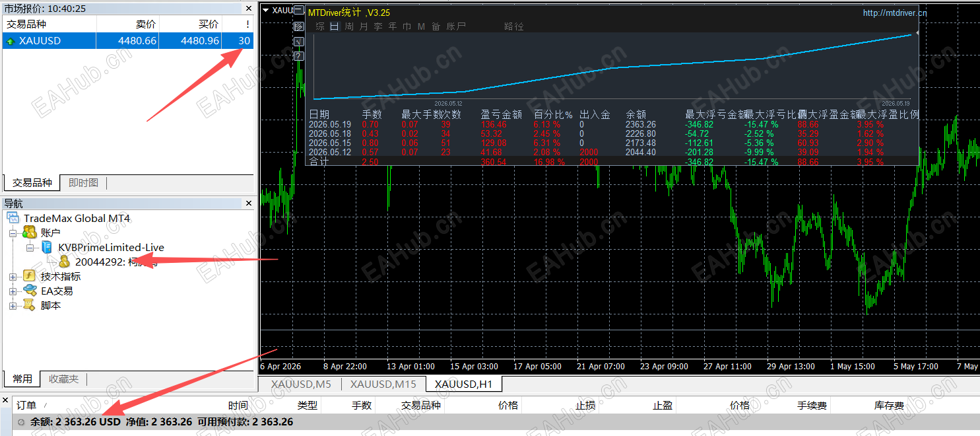This screenshot has width=980, height=436.
Task: Click the 2026.05.15 row date in statistics
Action: click(x=330, y=143)
